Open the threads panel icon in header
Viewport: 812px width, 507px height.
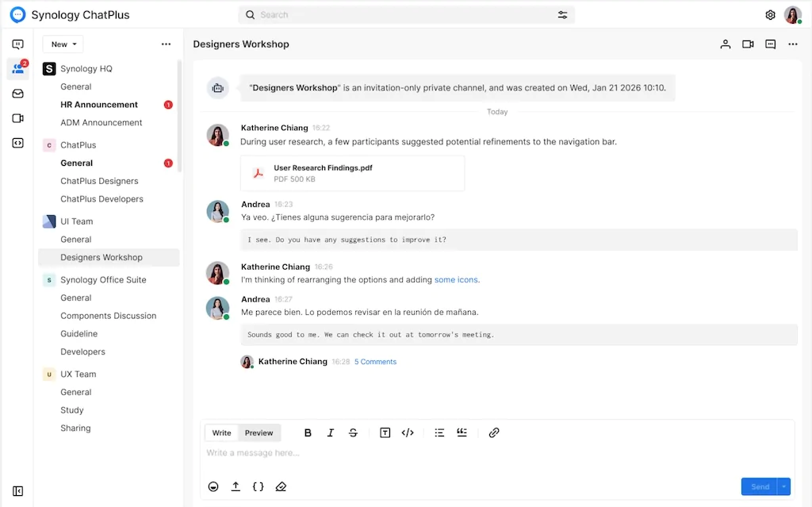[x=771, y=44]
